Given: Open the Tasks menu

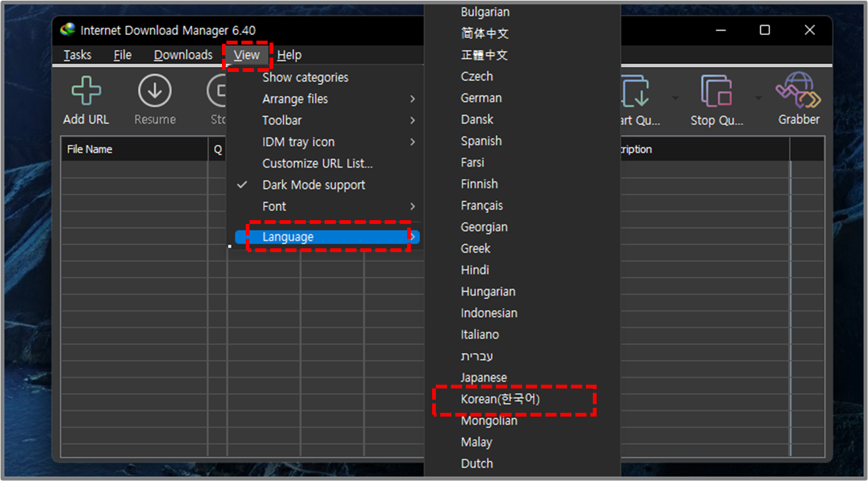Looking at the screenshot, I should point(78,55).
